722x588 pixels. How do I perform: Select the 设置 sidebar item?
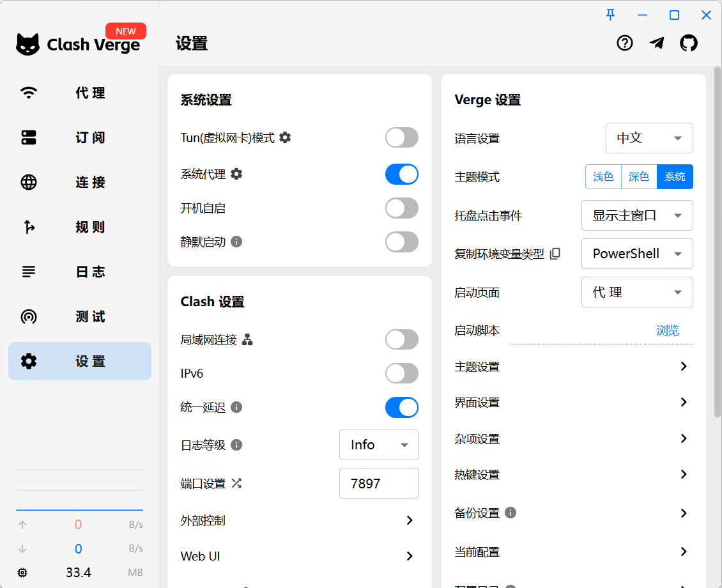pos(80,361)
